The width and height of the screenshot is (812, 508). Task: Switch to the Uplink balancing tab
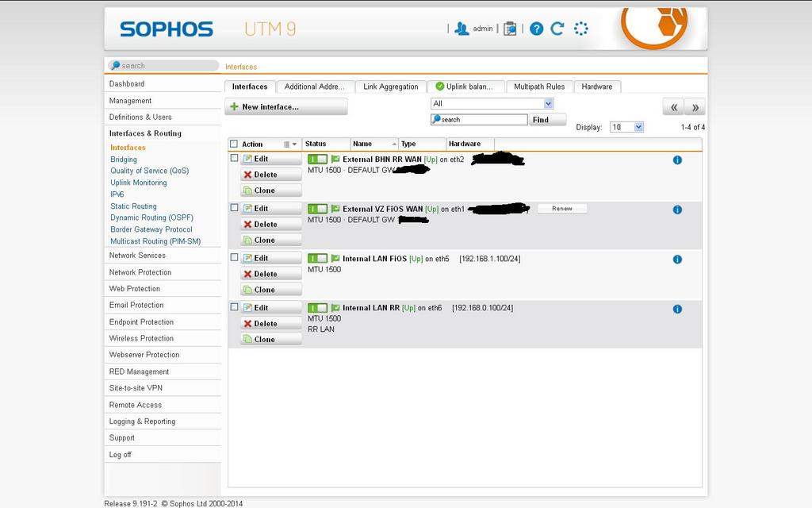[x=465, y=87]
